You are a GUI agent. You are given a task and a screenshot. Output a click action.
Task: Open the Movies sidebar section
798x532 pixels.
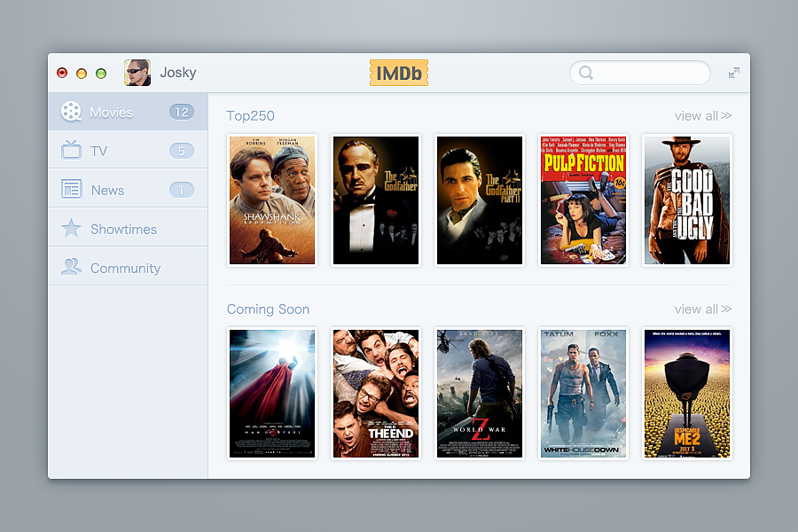coord(128,112)
